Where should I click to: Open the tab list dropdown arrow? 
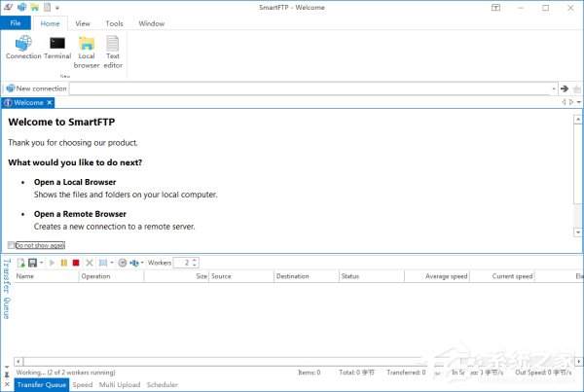point(579,102)
